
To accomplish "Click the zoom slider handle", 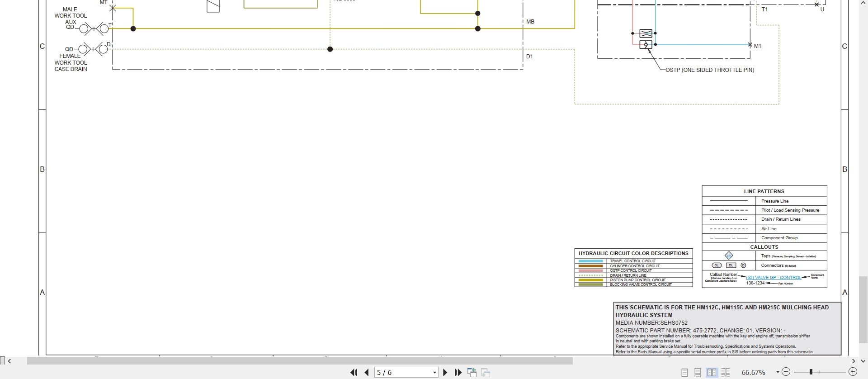I will click(x=811, y=372).
